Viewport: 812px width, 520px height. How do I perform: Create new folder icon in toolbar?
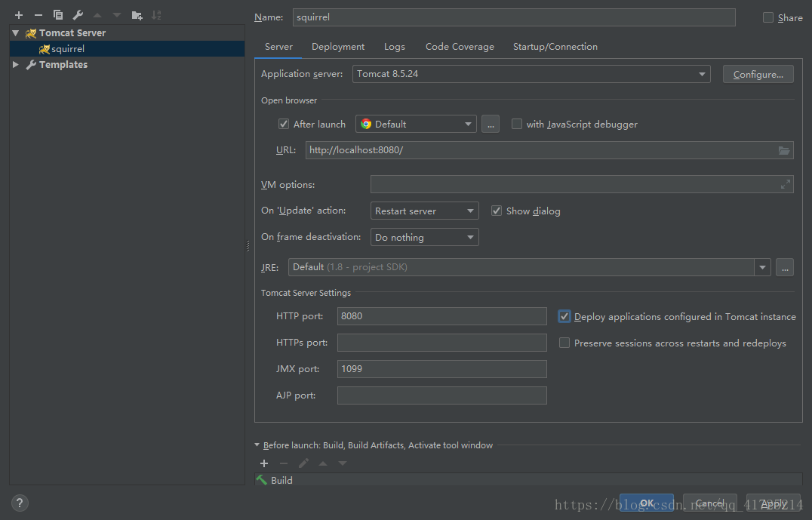pos(137,15)
